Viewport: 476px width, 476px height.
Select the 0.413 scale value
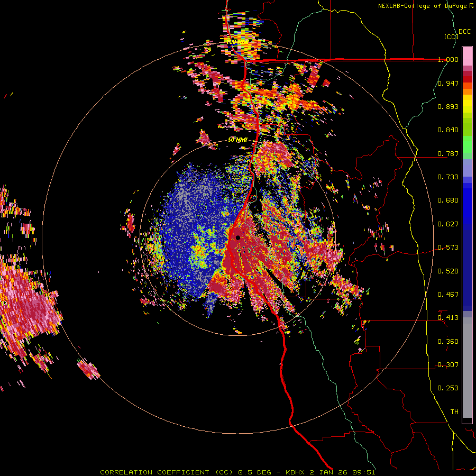[448, 318]
